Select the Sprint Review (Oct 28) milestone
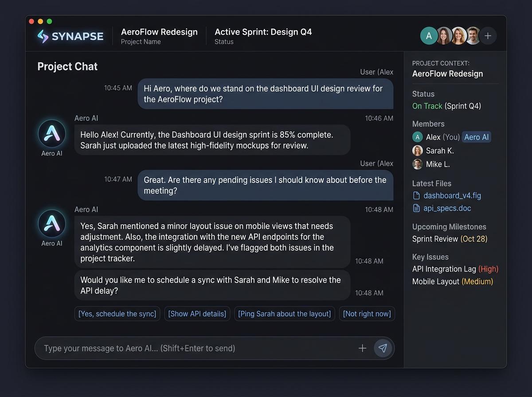Screen dimensions: 532x397 coord(450,239)
